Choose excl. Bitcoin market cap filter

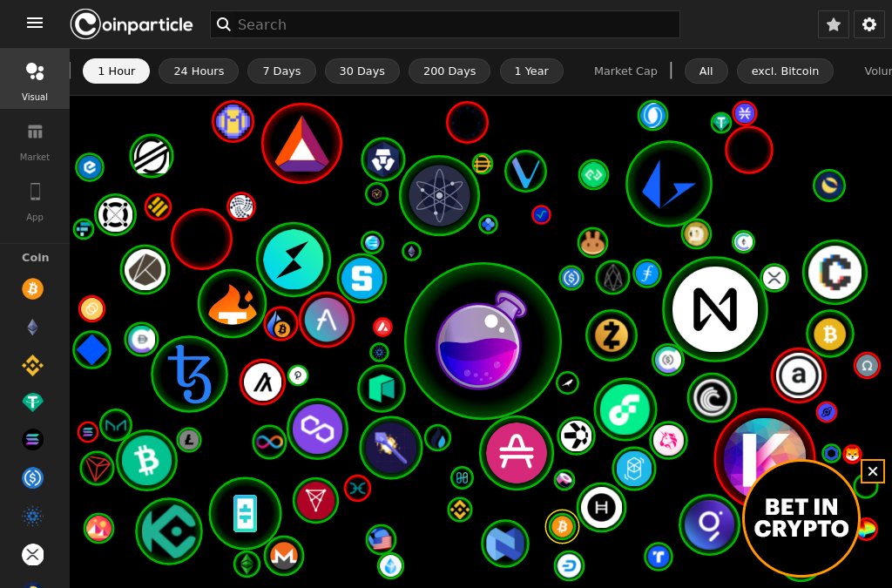(x=785, y=71)
